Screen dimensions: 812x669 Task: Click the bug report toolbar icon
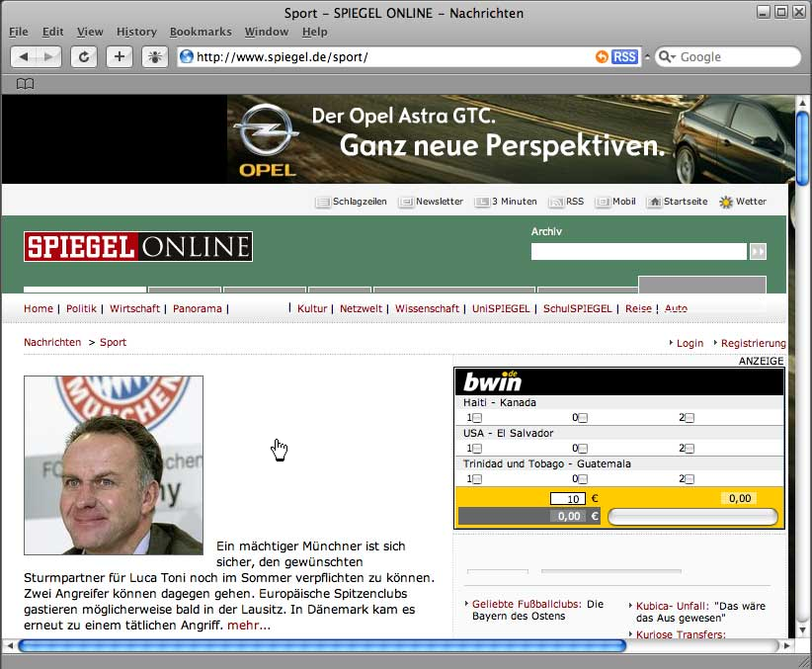(155, 56)
